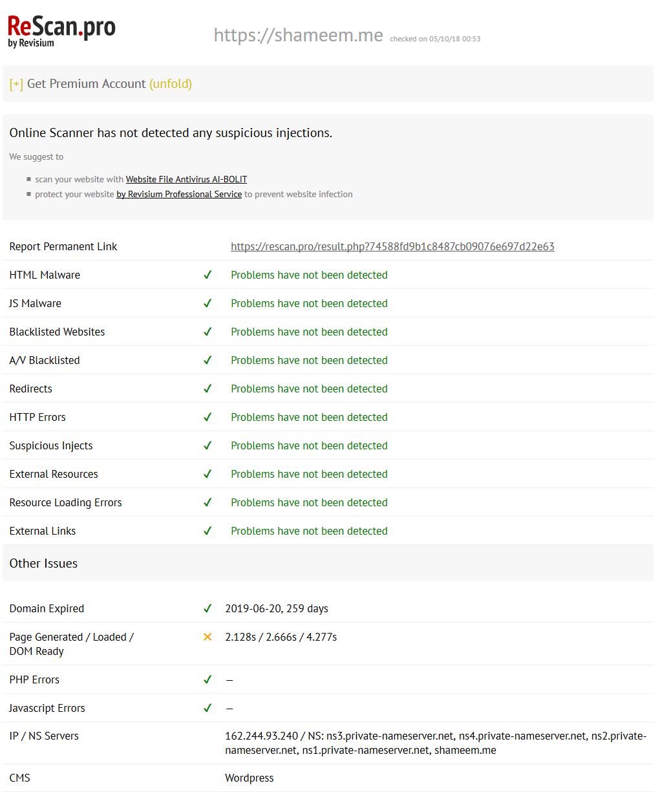This screenshot has width=660, height=812.
Task: Click the yellow (unfold) text
Action: [171, 84]
